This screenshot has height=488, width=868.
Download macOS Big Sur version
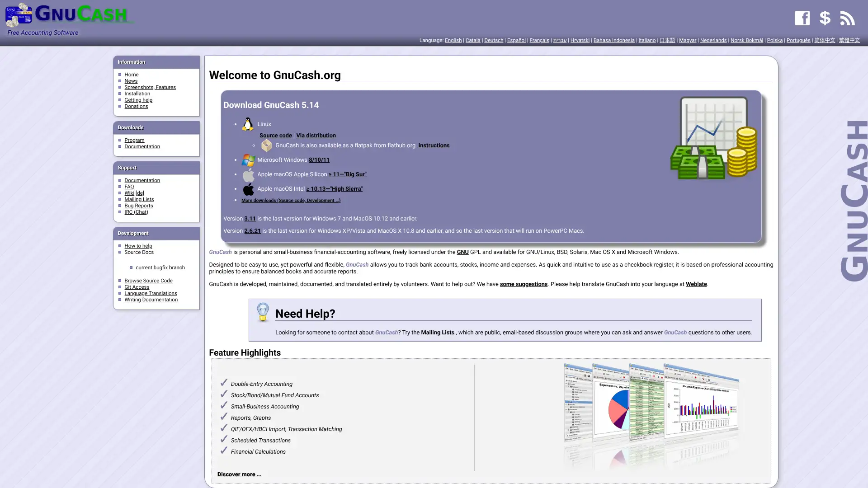point(347,174)
